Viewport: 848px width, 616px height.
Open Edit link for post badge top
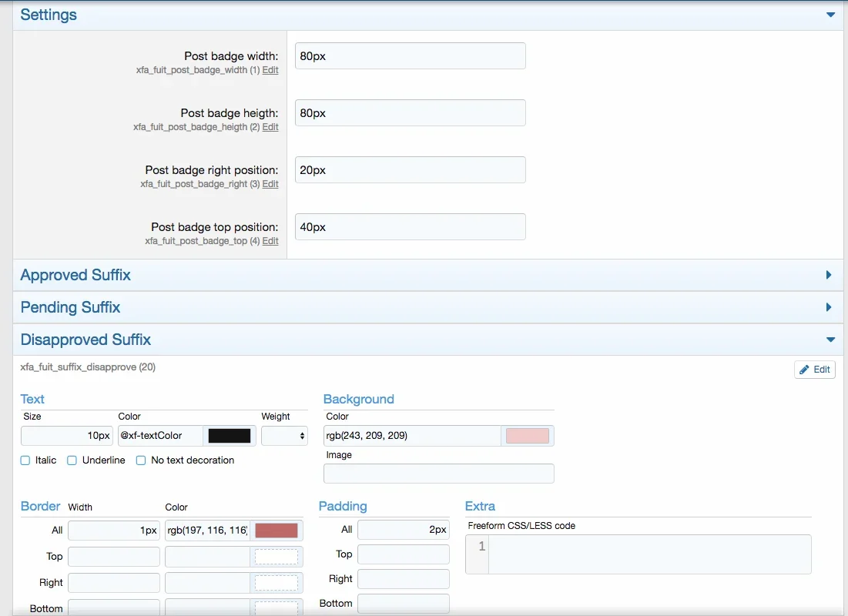coord(270,241)
